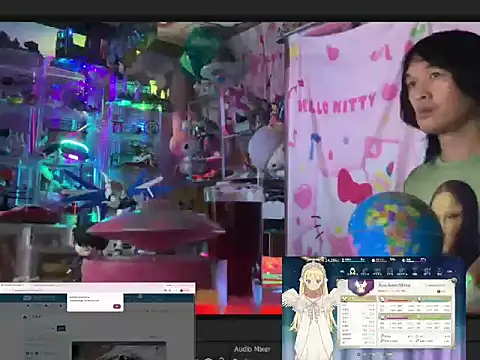Select the first browser tab
Viewport: 480px width, 360px height.
[13, 285]
